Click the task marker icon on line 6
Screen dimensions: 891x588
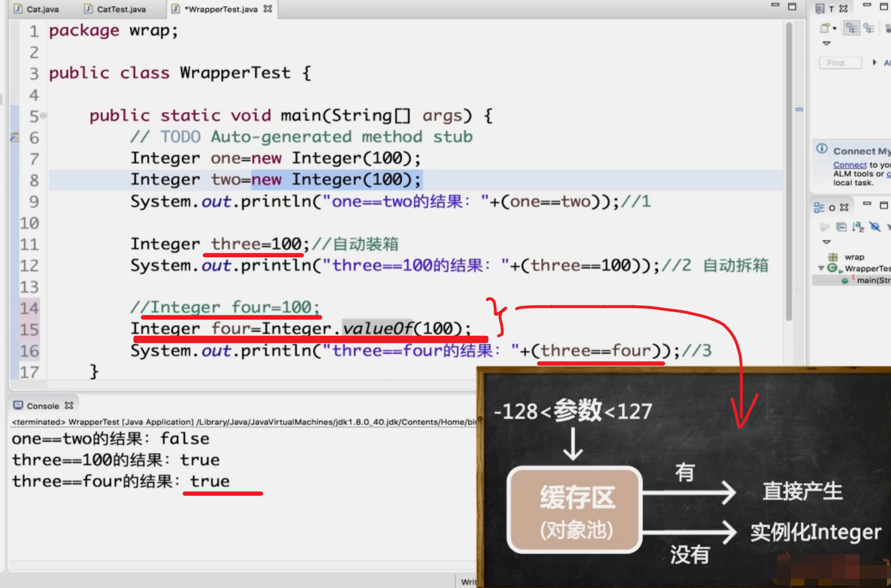[15, 138]
